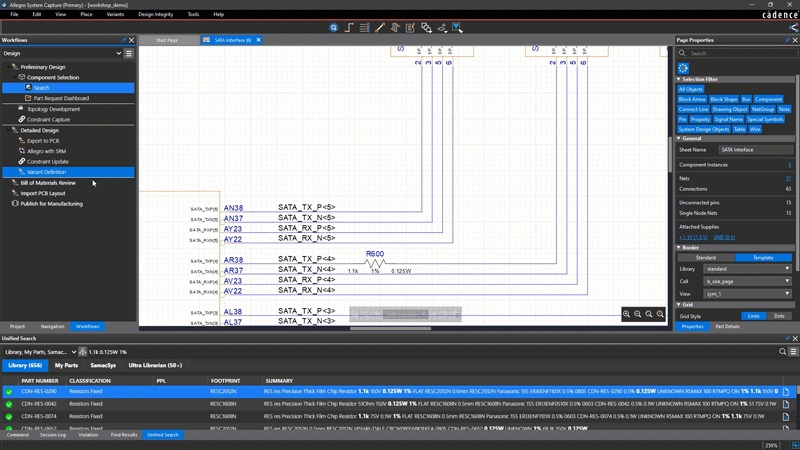Open the File menu
800x450 pixels.
click(x=14, y=14)
